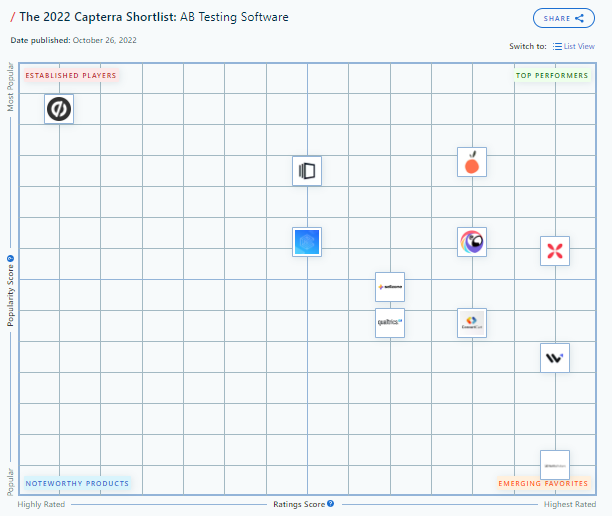Click the Capterra Shortlist AB Testing Software title
This screenshot has width=612, height=516.
pyautogui.click(x=154, y=17)
